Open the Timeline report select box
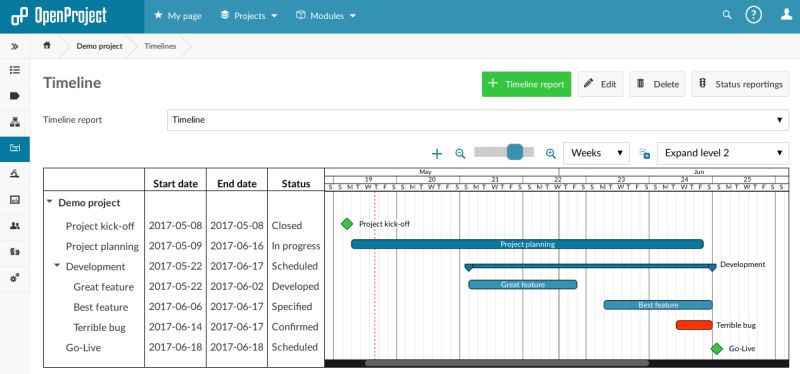The height and width of the screenshot is (374, 800). tap(478, 120)
